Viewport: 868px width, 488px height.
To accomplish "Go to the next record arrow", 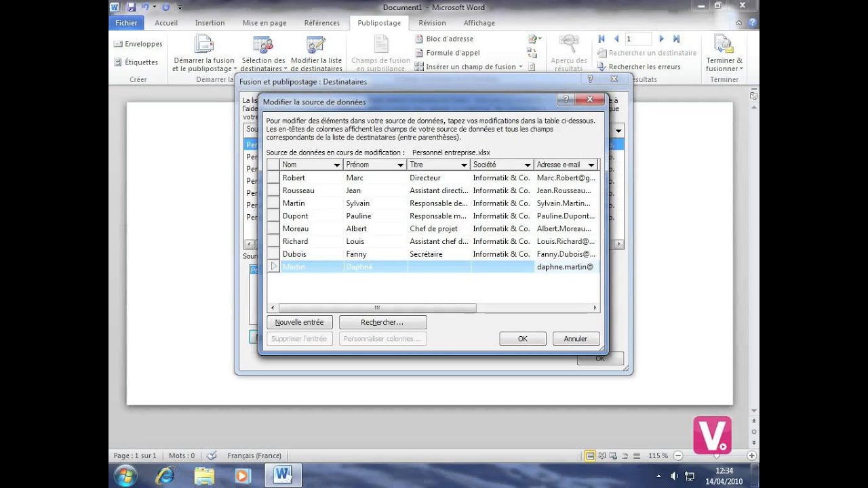I will tap(661, 39).
